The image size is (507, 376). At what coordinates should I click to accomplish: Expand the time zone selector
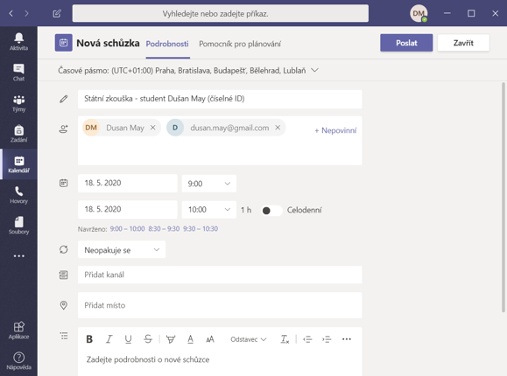click(315, 70)
